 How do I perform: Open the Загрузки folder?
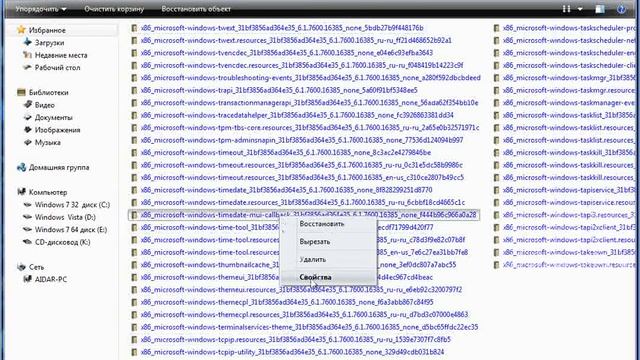click(49, 42)
